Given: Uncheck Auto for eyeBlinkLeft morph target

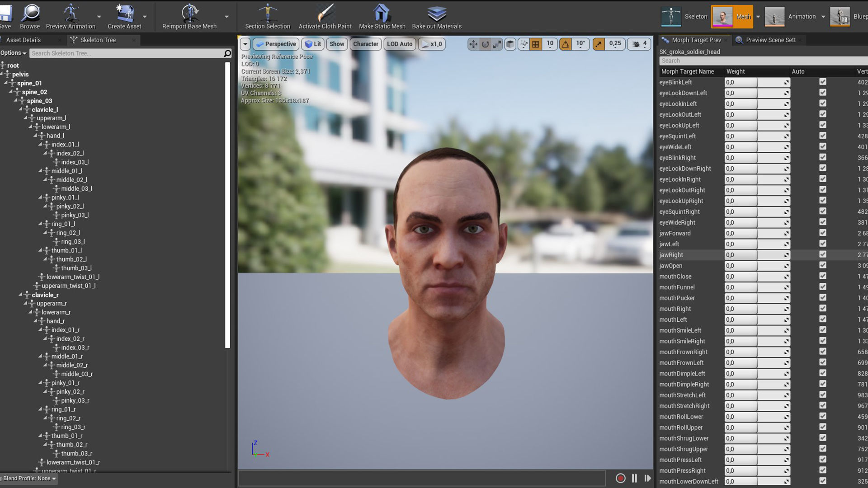Looking at the screenshot, I should coord(822,82).
